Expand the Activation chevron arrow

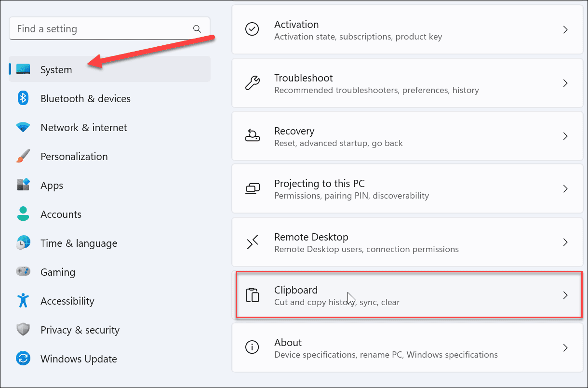click(x=566, y=30)
